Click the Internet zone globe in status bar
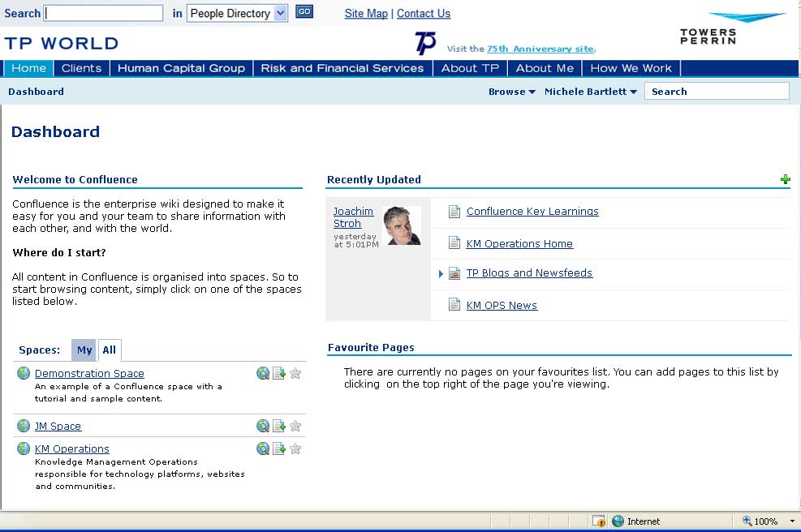The image size is (801, 532). coord(618,521)
